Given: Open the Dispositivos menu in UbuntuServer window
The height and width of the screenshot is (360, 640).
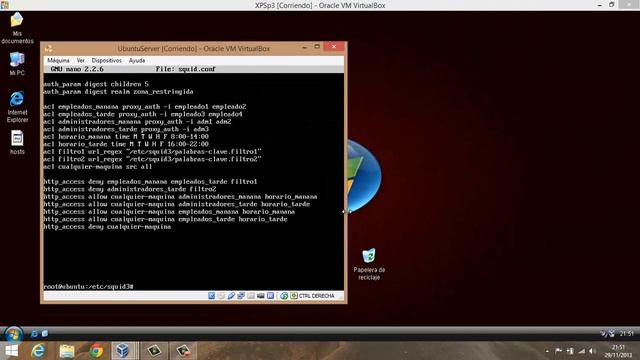Looking at the screenshot, I should pos(107,60).
